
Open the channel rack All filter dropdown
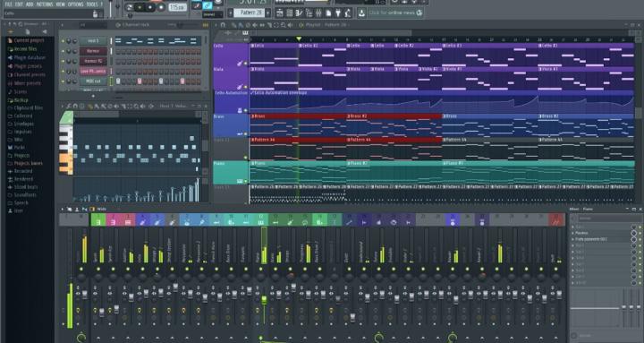click(x=93, y=25)
